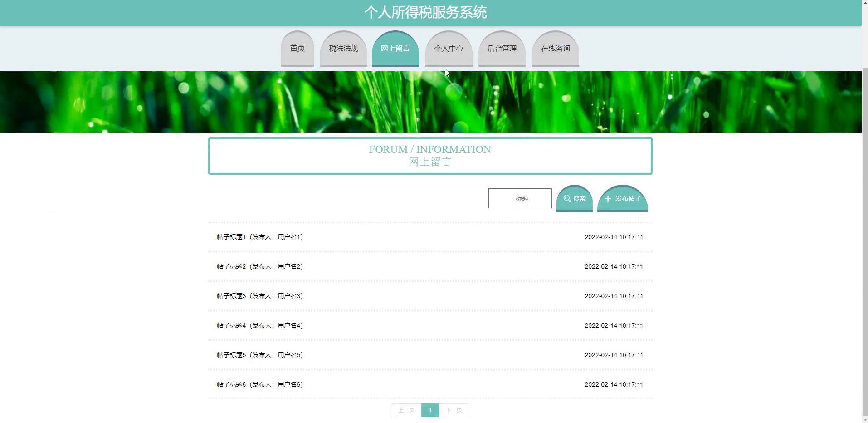This screenshot has height=423, width=868.
Task: Open post 帖子标题5（发布人：用户名5）
Action: click(260, 355)
